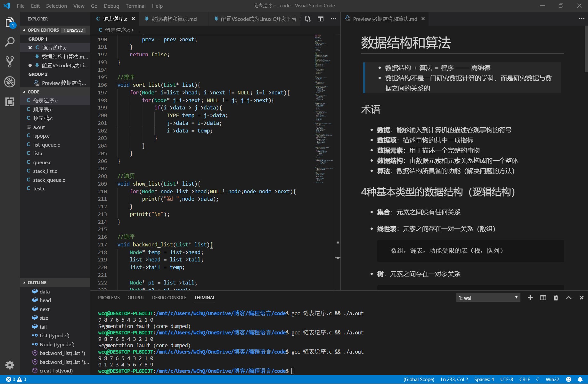This screenshot has height=384, width=588.
Task: Open the Debug view in activity bar
Action: tap(10, 82)
